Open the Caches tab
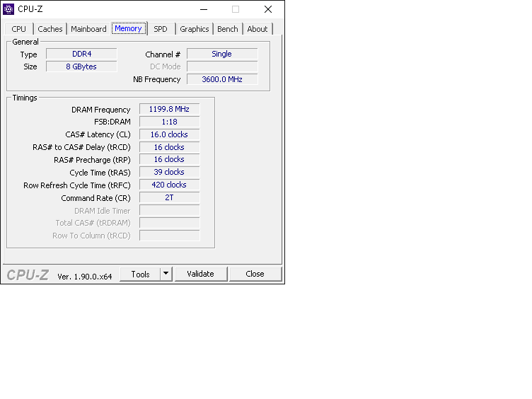Screen dimensions: 532x399 [x=50, y=29]
